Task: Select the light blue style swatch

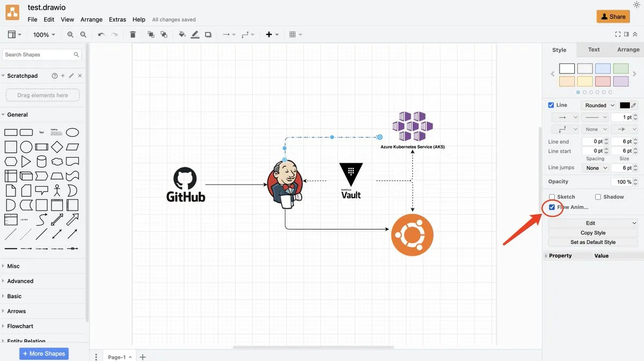Action: pos(603,69)
